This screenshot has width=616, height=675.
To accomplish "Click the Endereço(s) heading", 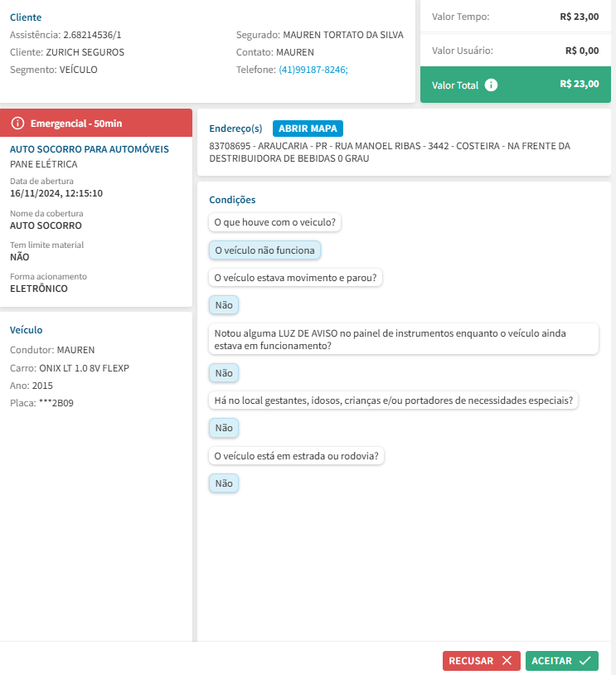I will pos(235,129).
